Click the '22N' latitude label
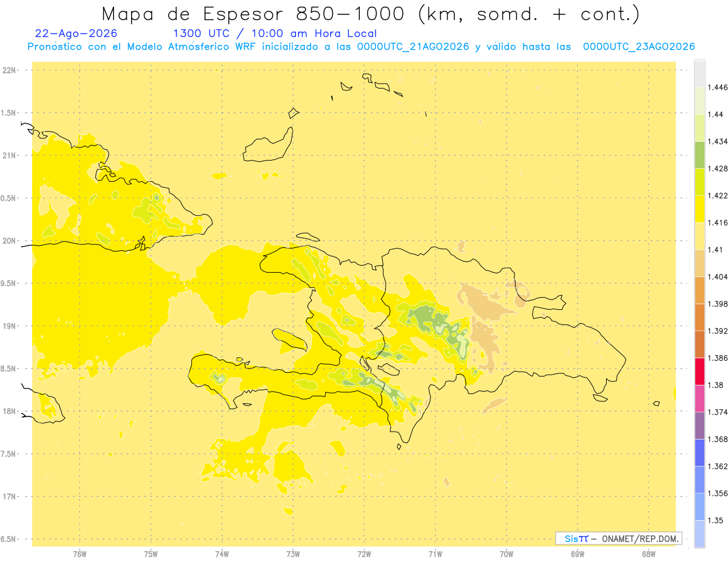The width and height of the screenshot is (728, 562). [10, 70]
